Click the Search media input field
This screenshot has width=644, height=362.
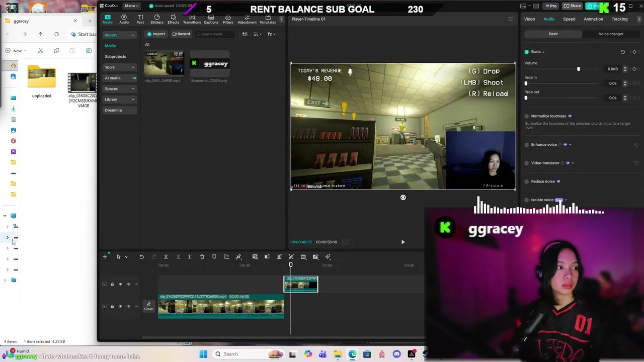tap(215, 34)
